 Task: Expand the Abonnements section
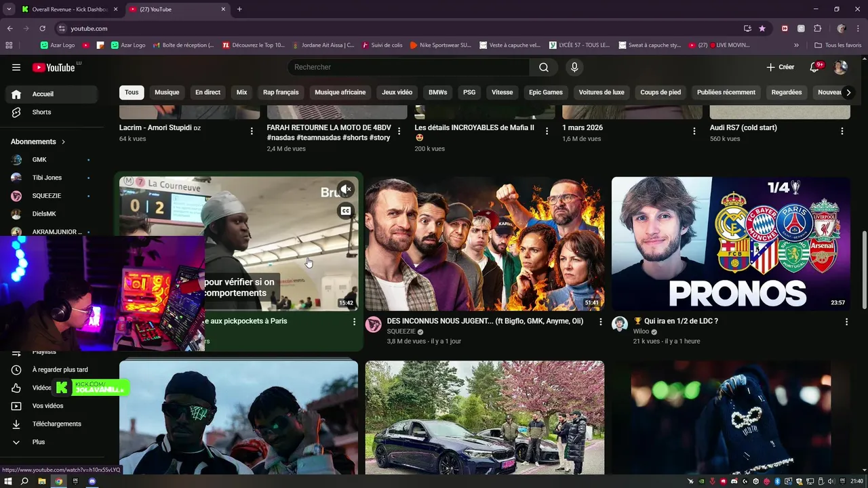click(x=39, y=142)
